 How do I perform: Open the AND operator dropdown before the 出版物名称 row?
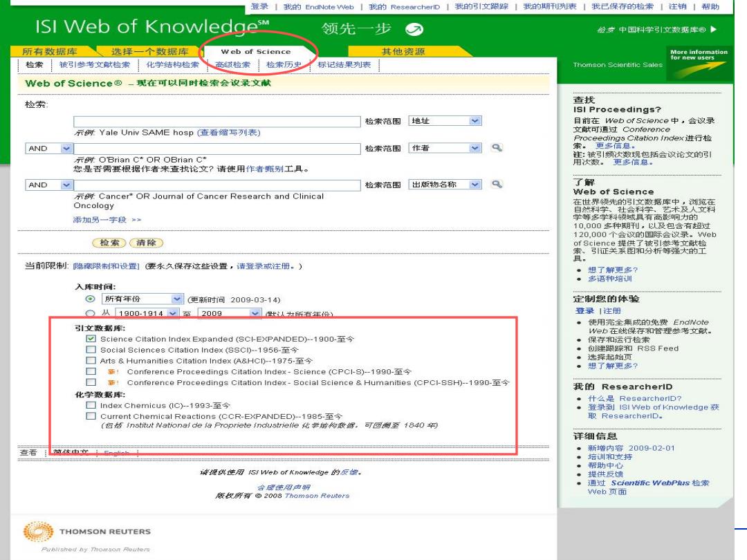pyautogui.click(x=48, y=185)
